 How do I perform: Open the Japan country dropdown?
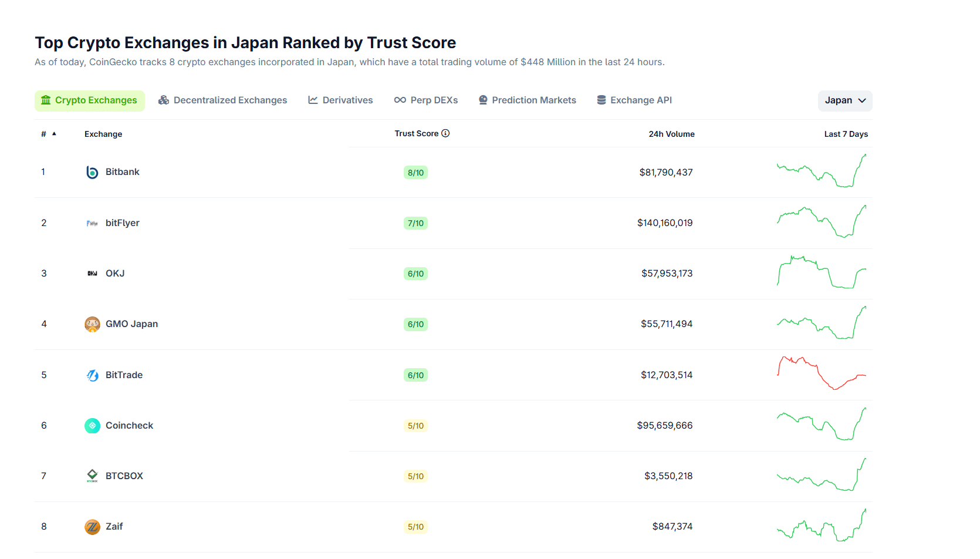844,100
